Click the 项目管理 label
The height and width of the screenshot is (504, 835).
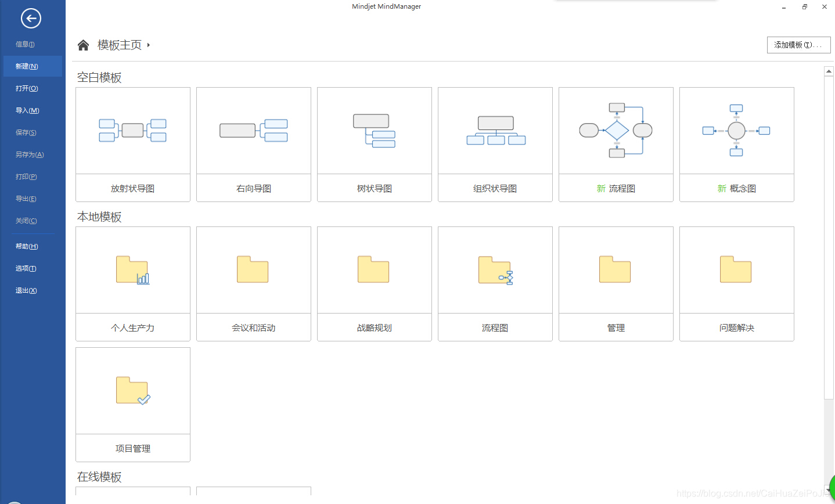133,448
